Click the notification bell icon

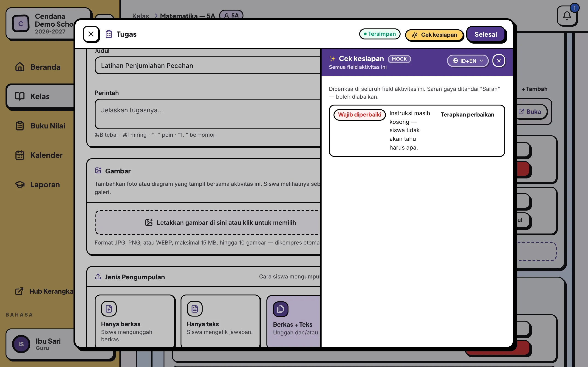click(x=567, y=16)
